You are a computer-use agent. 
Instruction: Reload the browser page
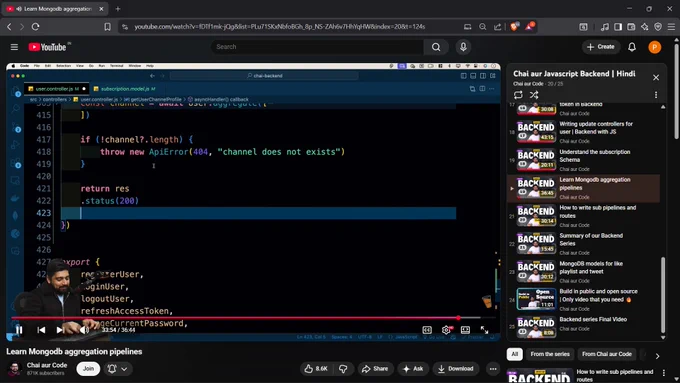[36, 26]
